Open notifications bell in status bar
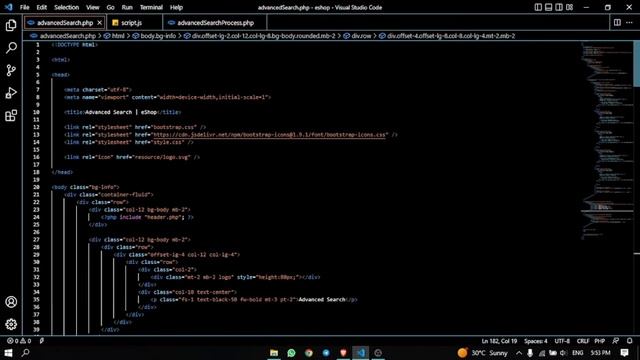The height and width of the screenshot is (360, 640). click(629, 341)
